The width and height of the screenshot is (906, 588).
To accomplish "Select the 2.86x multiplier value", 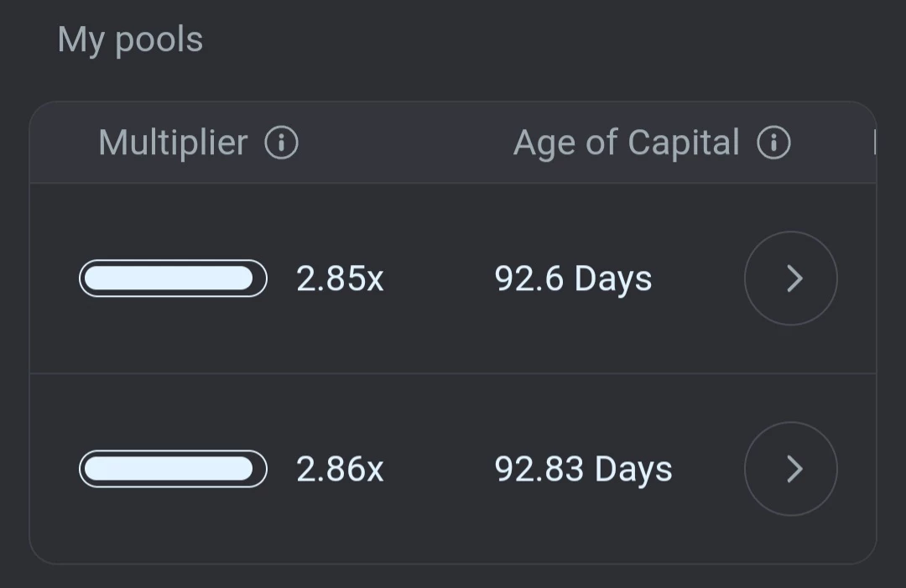I will tap(340, 469).
